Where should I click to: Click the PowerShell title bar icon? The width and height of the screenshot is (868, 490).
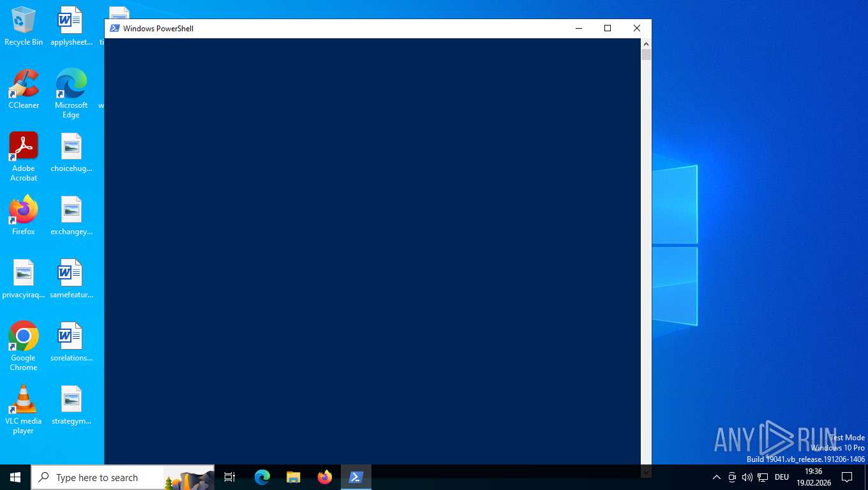tap(115, 28)
